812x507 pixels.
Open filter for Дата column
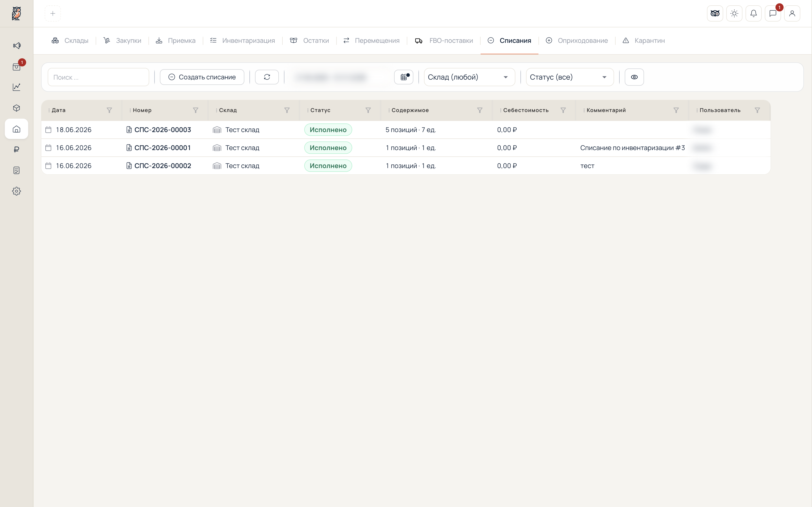(x=109, y=110)
